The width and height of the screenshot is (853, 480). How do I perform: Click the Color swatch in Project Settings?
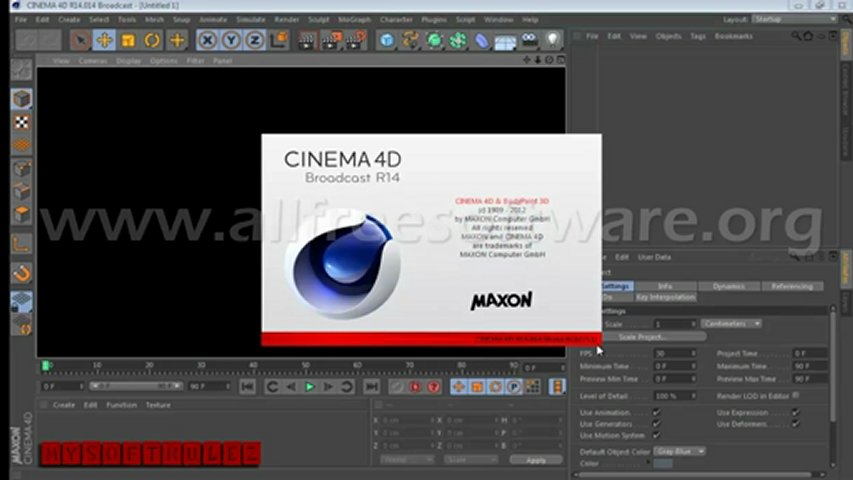[x=663, y=464]
